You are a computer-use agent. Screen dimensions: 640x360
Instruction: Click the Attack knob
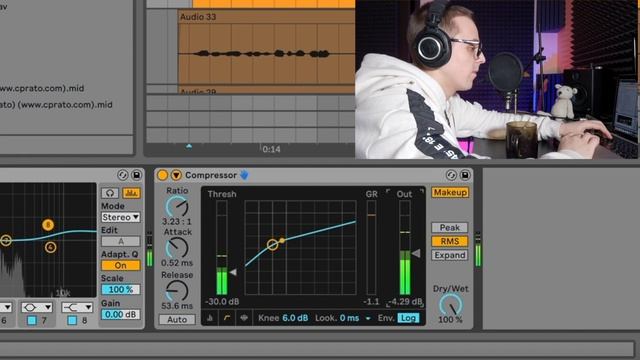(177, 248)
